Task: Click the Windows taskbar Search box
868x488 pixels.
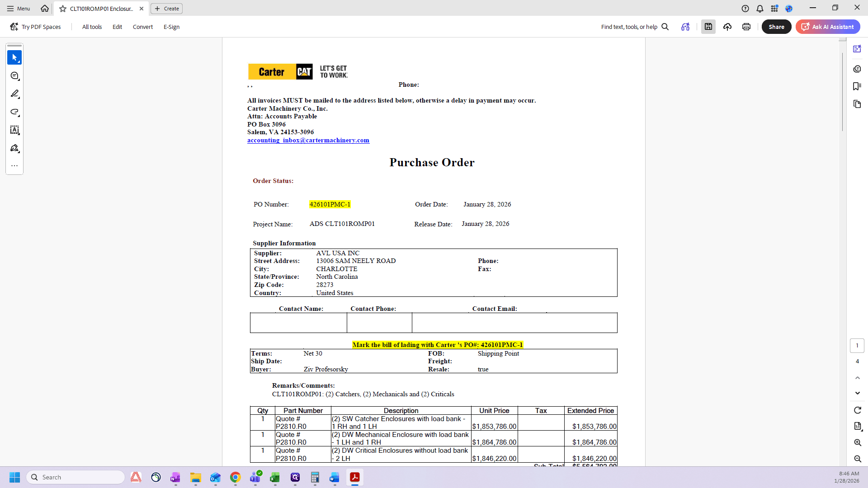Action: tap(75, 477)
